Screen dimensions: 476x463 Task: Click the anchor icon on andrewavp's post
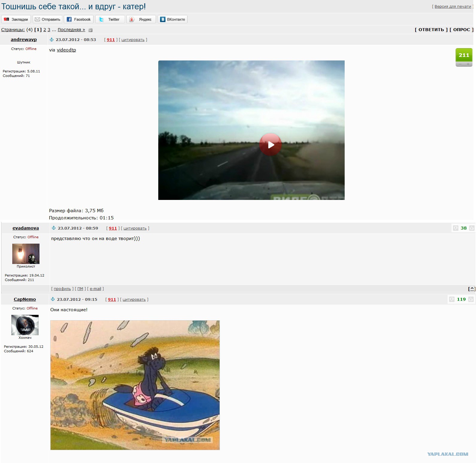(x=51, y=40)
